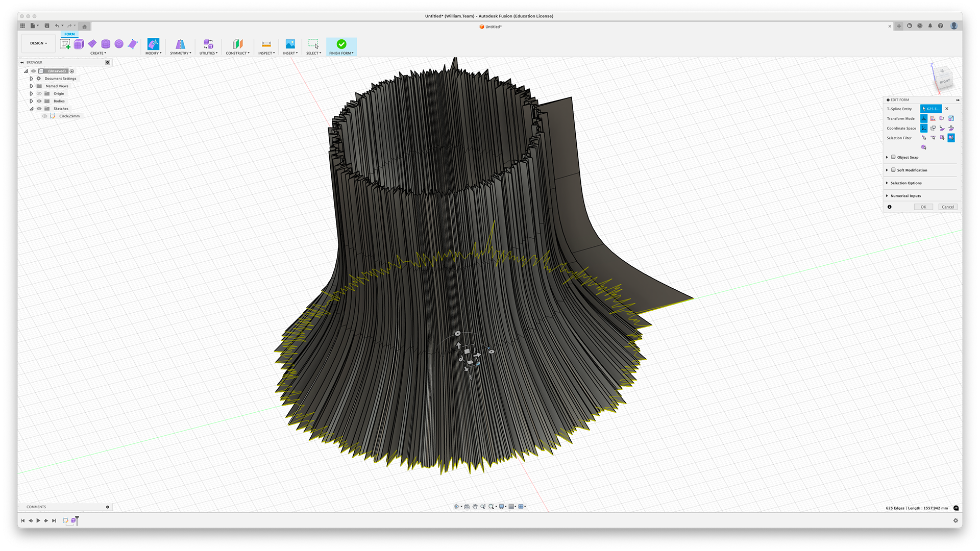Image resolution: width=980 pixels, height=551 pixels.
Task: Select Multi transform mode icon
Action: tap(924, 118)
